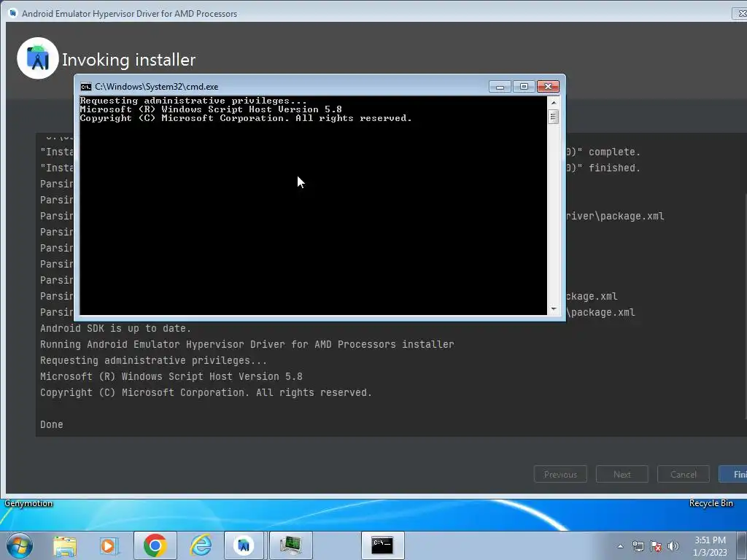Click the Next button in installer
Viewport: 747px width, 560px height.
point(622,474)
